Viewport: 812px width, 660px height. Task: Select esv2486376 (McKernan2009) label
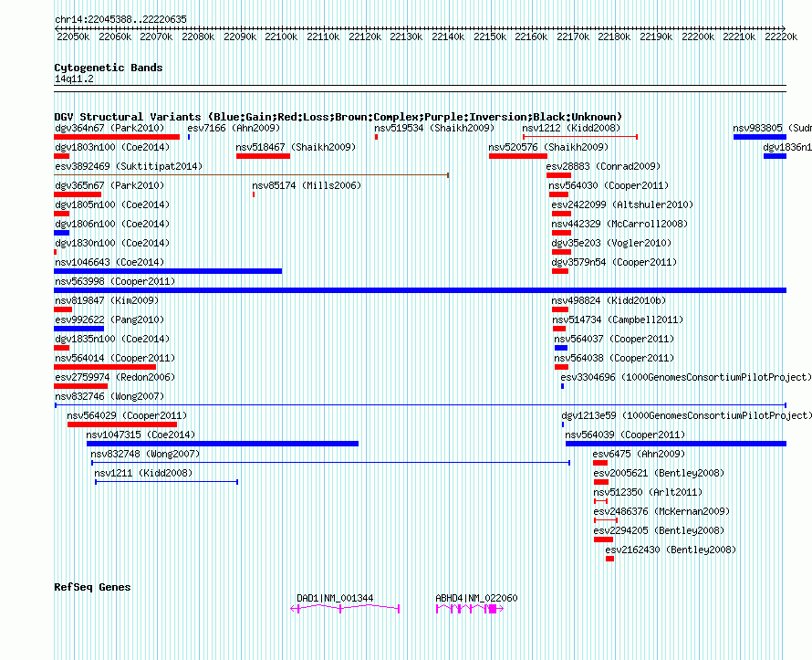point(661,511)
